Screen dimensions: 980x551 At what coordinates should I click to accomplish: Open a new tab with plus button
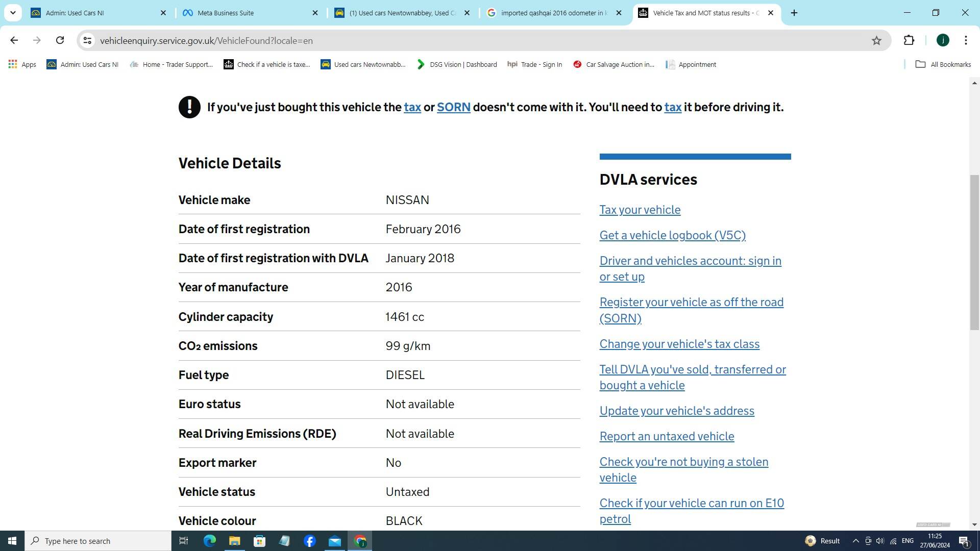coord(794,13)
